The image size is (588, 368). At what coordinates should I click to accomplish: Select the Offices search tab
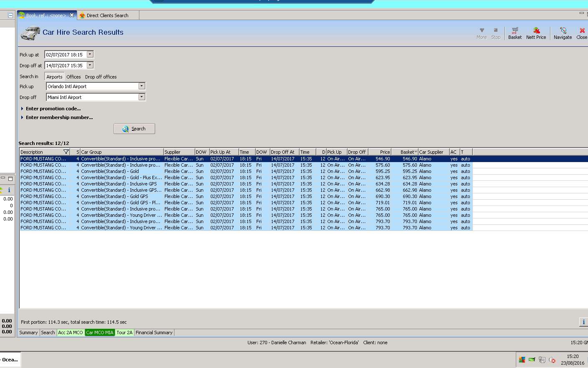(73, 77)
